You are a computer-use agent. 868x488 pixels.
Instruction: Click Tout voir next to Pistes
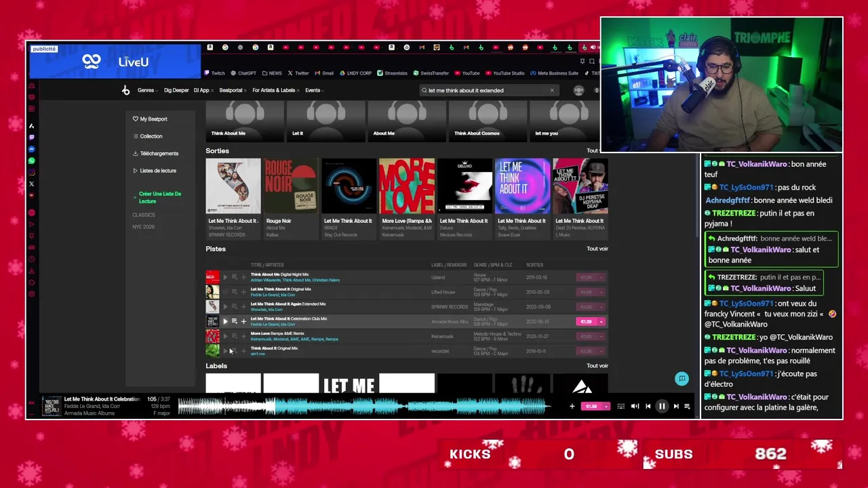[x=597, y=249]
